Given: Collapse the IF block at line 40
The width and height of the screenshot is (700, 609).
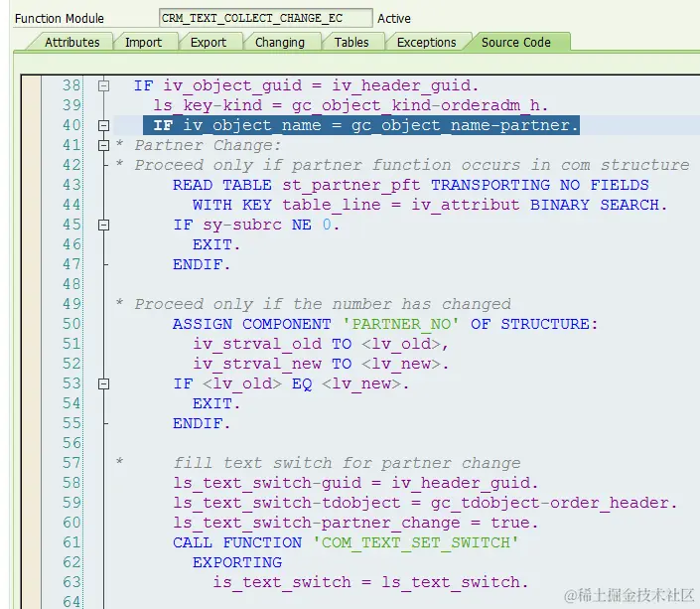Looking at the screenshot, I should click(103, 125).
